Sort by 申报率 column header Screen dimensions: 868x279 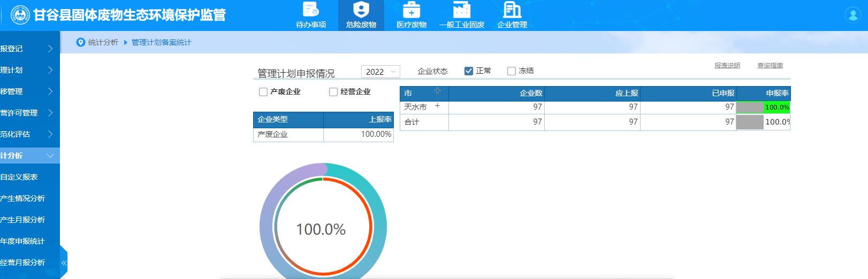click(763, 93)
